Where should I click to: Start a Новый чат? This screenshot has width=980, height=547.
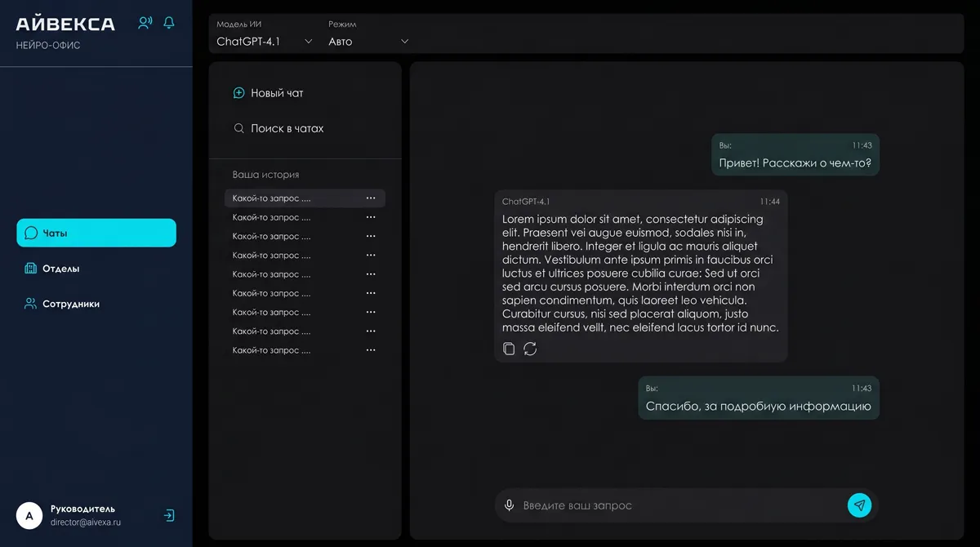(269, 93)
